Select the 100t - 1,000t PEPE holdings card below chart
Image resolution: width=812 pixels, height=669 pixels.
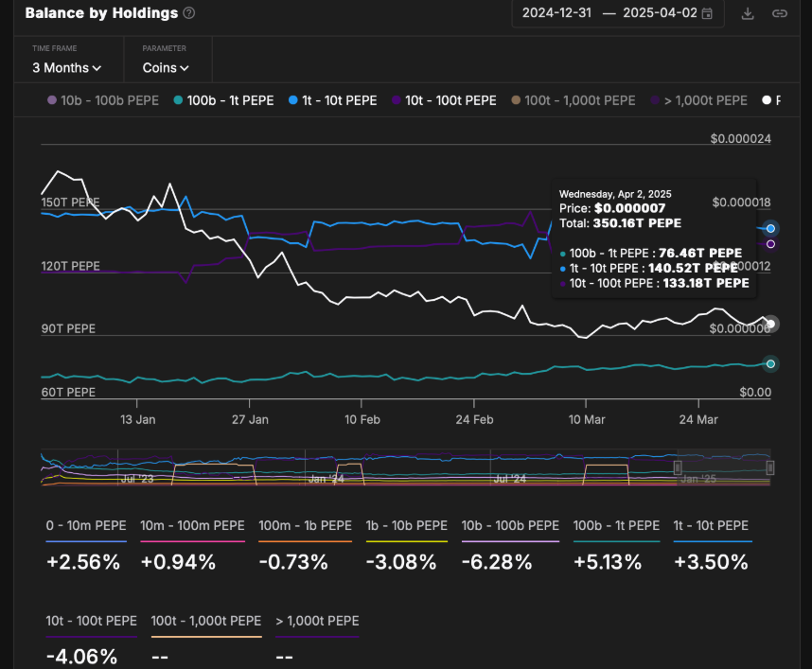(206, 641)
